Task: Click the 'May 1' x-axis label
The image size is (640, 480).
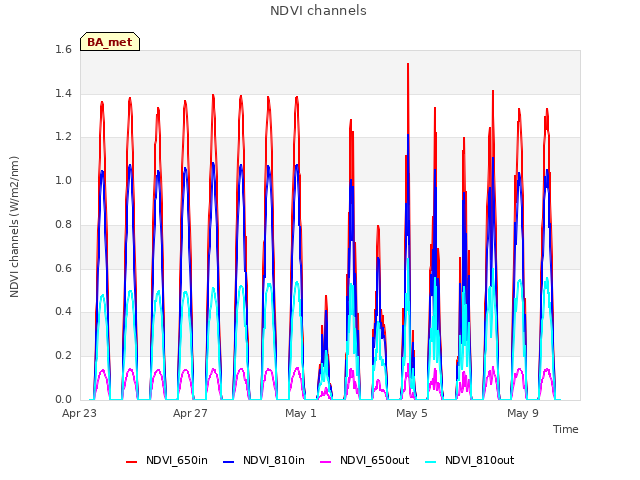Action: (301, 413)
